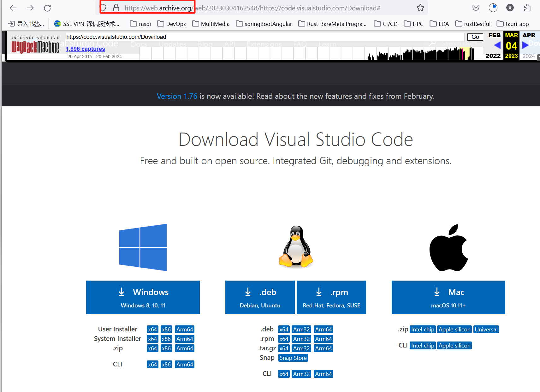Download Linux CLI x64
The height and width of the screenshot is (392, 540).
click(x=284, y=374)
